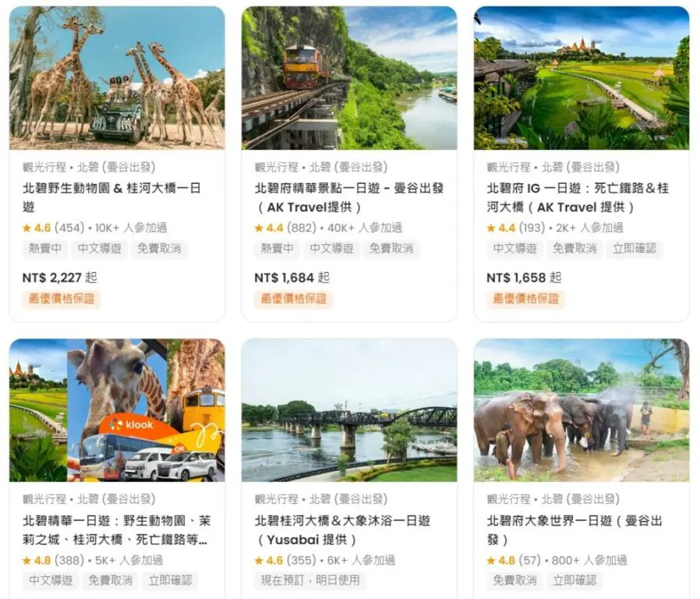
Task: Click the 4.8 star rating with 57 reviews
Action: click(x=514, y=560)
